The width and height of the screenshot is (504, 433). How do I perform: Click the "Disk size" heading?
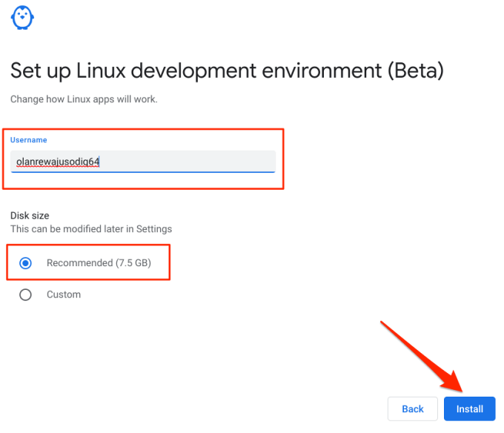(x=30, y=216)
